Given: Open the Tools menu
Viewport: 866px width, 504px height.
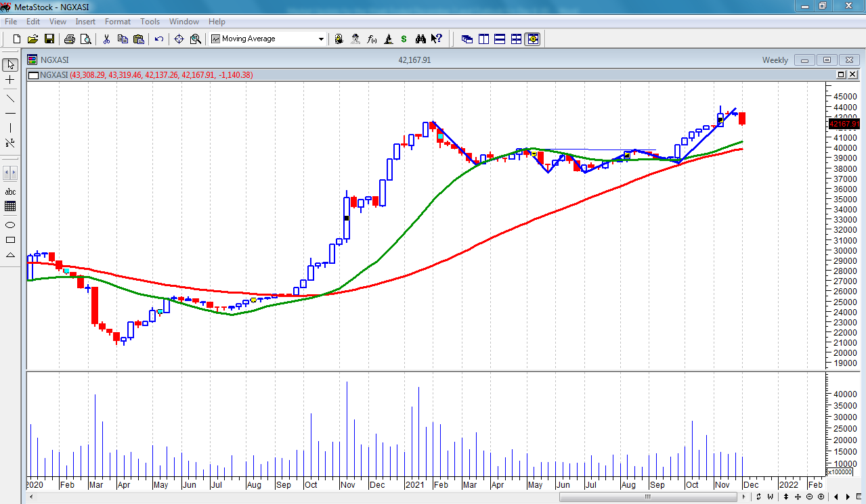Looking at the screenshot, I should pyautogui.click(x=150, y=22).
